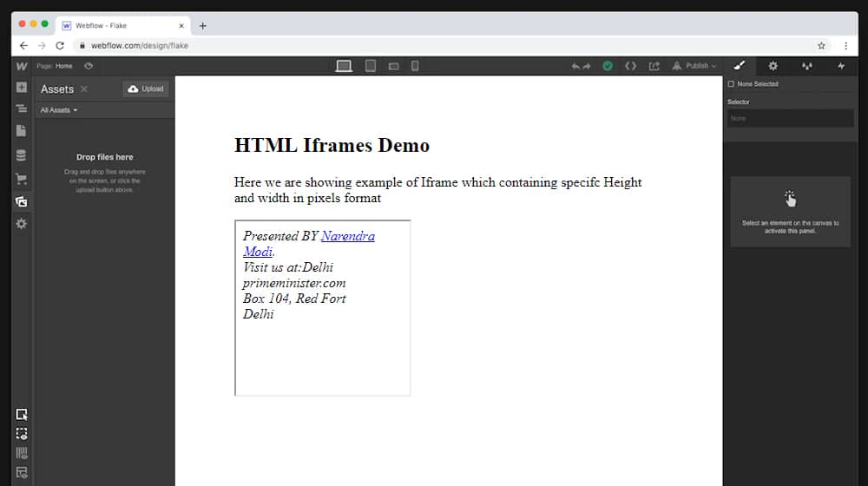The height and width of the screenshot is (486, 868).
Task: Switch to Desktop breakpoint view
Action: [x=344, y=66]
